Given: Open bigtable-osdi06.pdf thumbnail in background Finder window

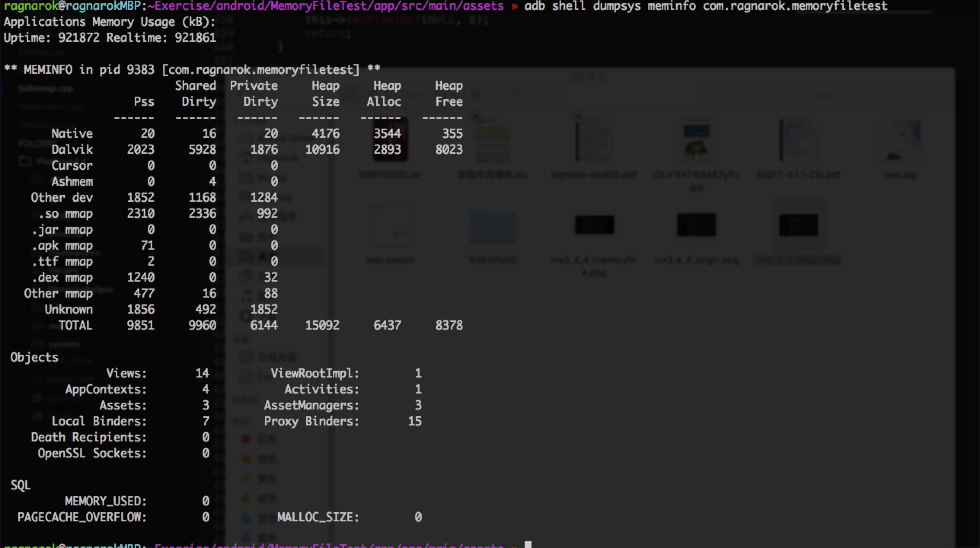Looking at the screenshot, I should [x=594, y=140].
